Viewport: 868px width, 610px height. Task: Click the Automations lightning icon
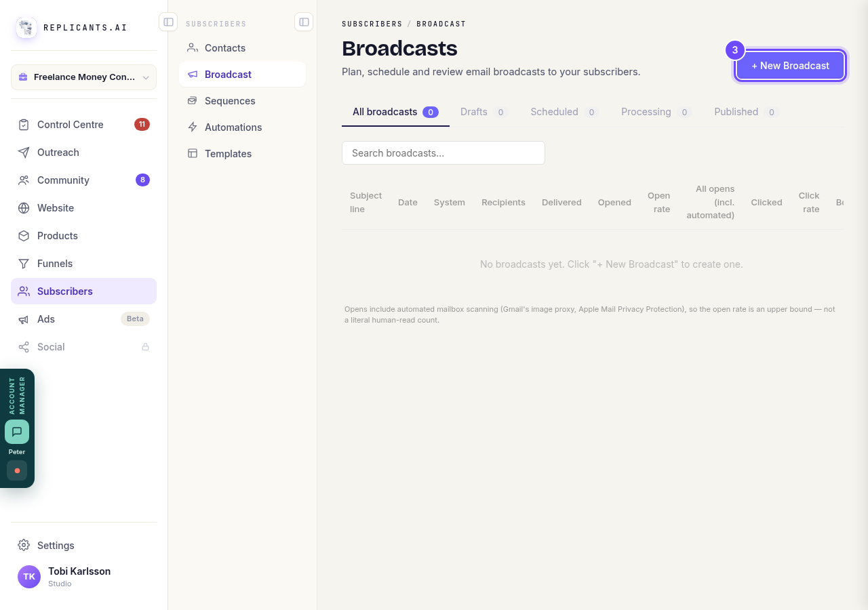[x=193, y=127]
